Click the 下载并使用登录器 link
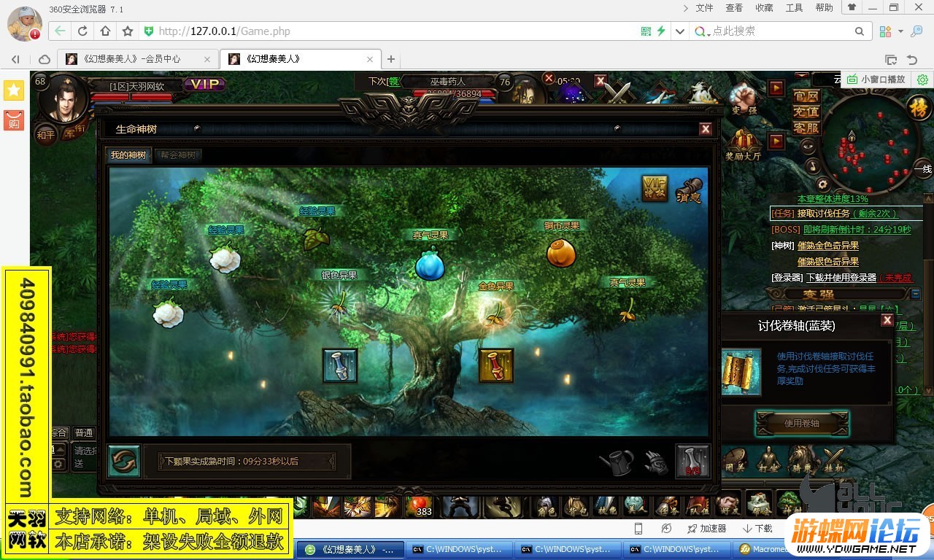 pyautogui.click(x=841, y=278)
